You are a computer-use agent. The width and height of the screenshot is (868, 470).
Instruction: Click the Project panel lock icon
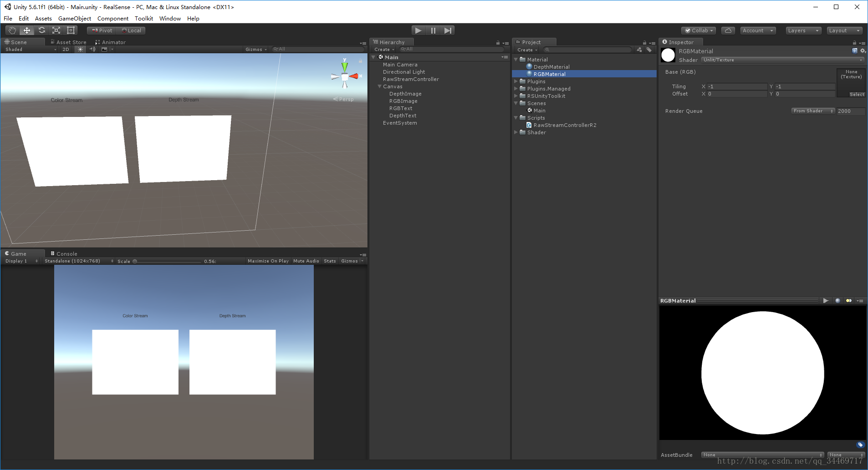(644, 43)
